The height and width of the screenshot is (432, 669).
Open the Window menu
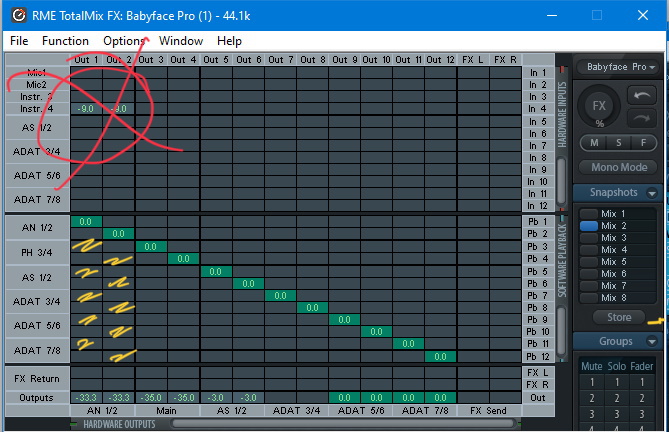click(x=181, y=41)
